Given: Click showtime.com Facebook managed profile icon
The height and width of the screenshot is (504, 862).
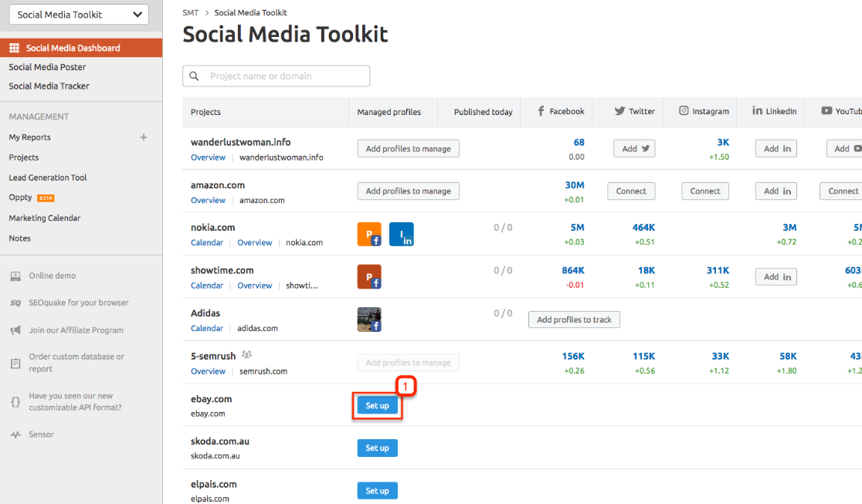Looking at the screenshot, I should coord(369,277).
